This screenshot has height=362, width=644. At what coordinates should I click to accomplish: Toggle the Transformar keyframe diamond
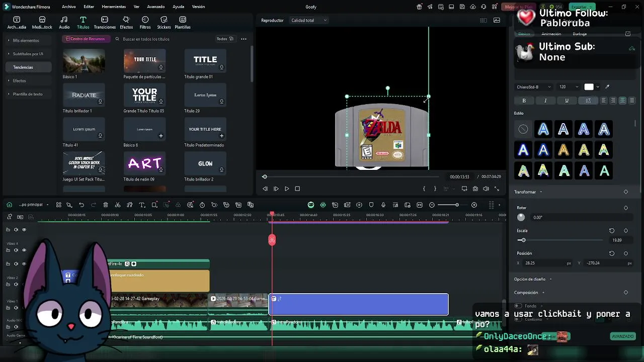click(626, 192)
